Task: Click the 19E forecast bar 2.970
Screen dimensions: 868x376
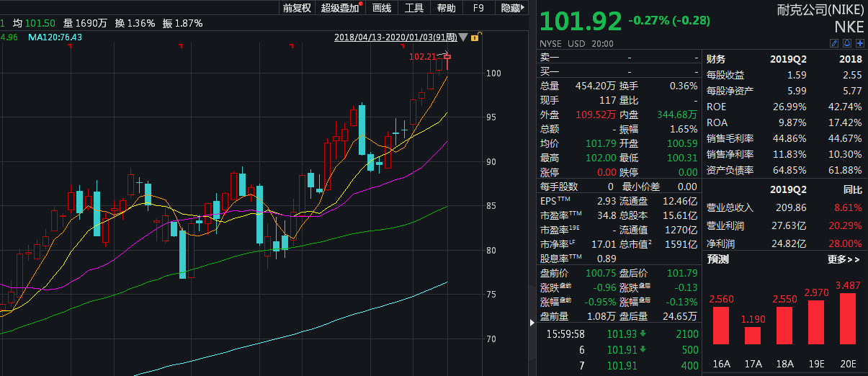Action: (815, 323)
